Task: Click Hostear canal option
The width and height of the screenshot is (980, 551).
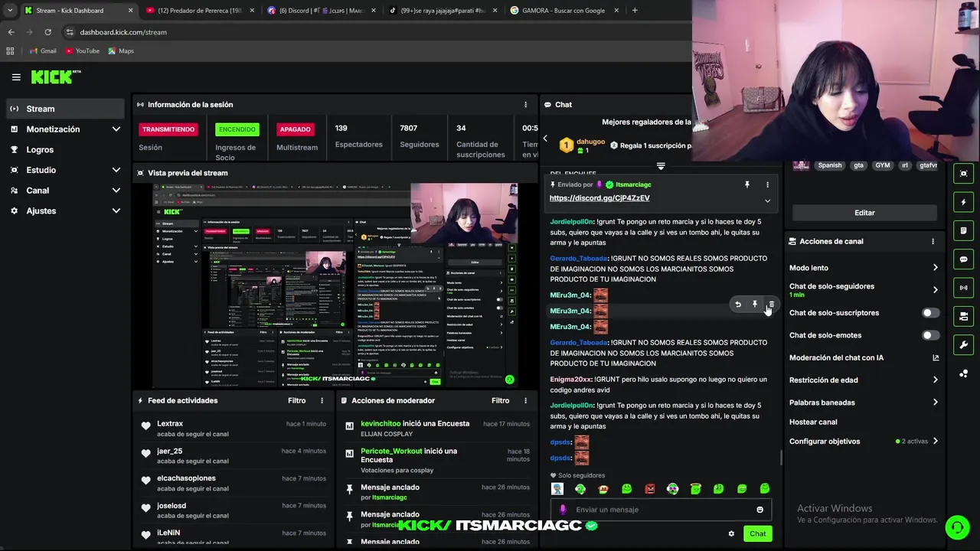Action: (x=813, y=422)
